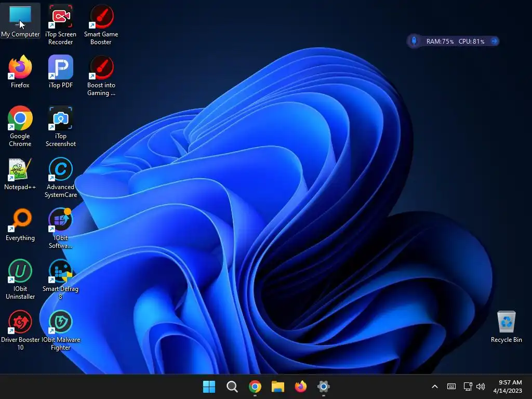
Task: Click the Smart Defrag 8 icon
Action: [60, 279]
